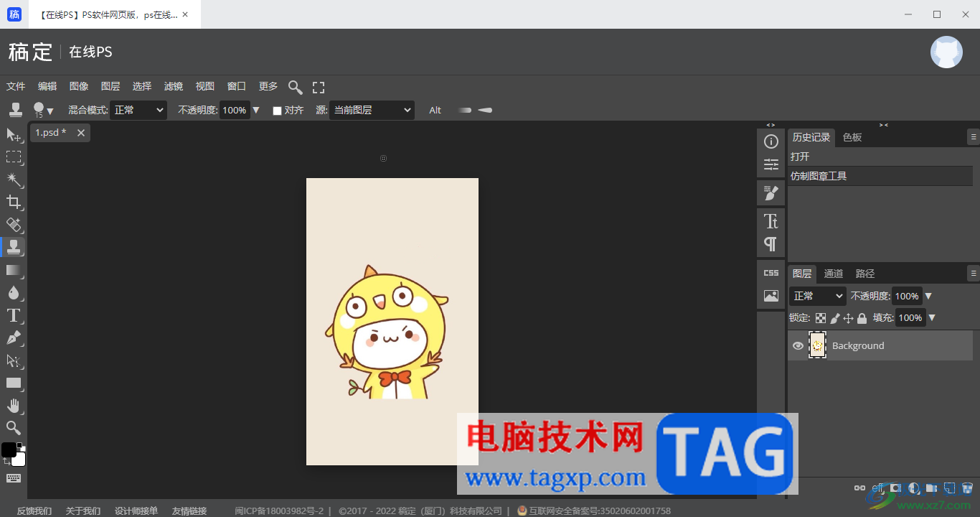Viewport: 980px width, 517px height.
Task: Select the Blur droplet tool
Action: click(x=14, y=292)
